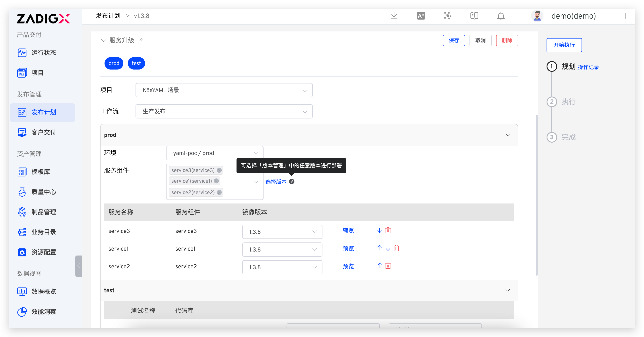Open the documentation book icon

coord(474,16)
